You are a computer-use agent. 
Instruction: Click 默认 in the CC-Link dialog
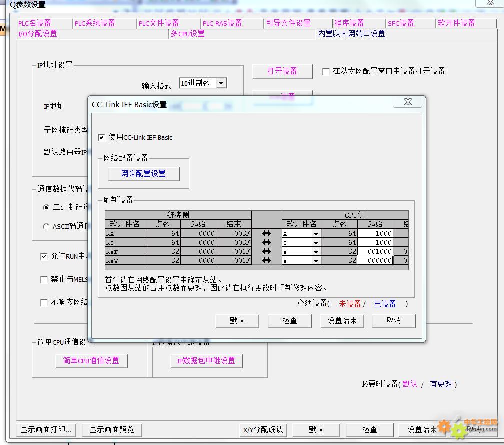click(237, 321)
